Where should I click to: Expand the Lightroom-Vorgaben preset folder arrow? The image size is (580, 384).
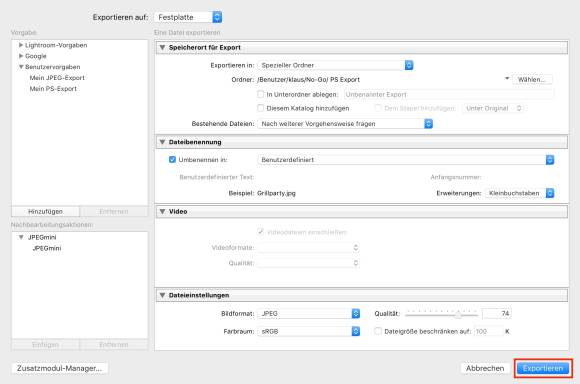point(21,45)
